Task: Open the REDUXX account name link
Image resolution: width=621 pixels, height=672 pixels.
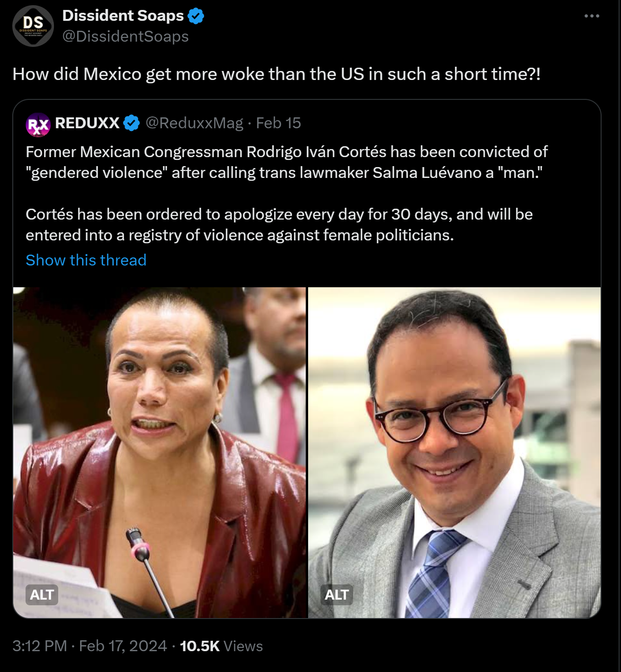Action: click(x=87, y=123)
